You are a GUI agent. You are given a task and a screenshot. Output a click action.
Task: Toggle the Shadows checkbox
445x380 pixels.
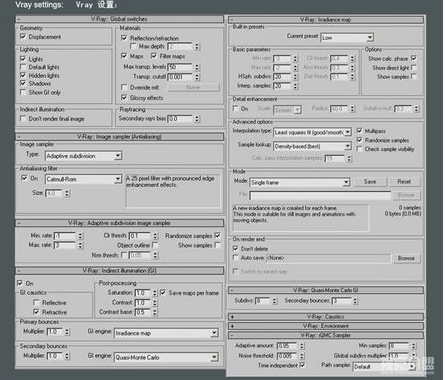(x=23, y=83)
